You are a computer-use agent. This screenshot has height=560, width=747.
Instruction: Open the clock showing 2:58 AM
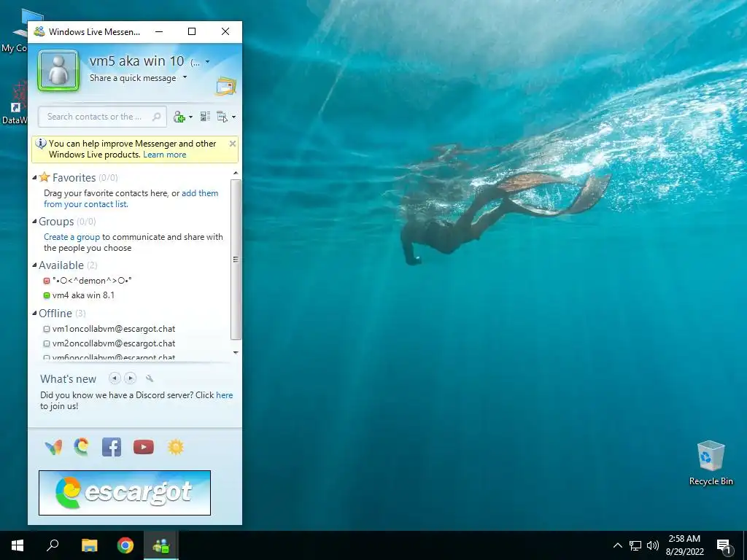point(684,545)
